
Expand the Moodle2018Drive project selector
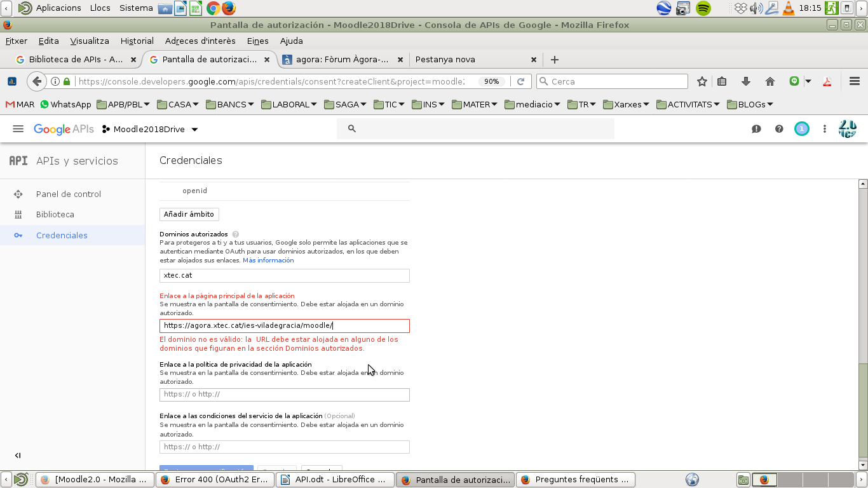point(150,129)
